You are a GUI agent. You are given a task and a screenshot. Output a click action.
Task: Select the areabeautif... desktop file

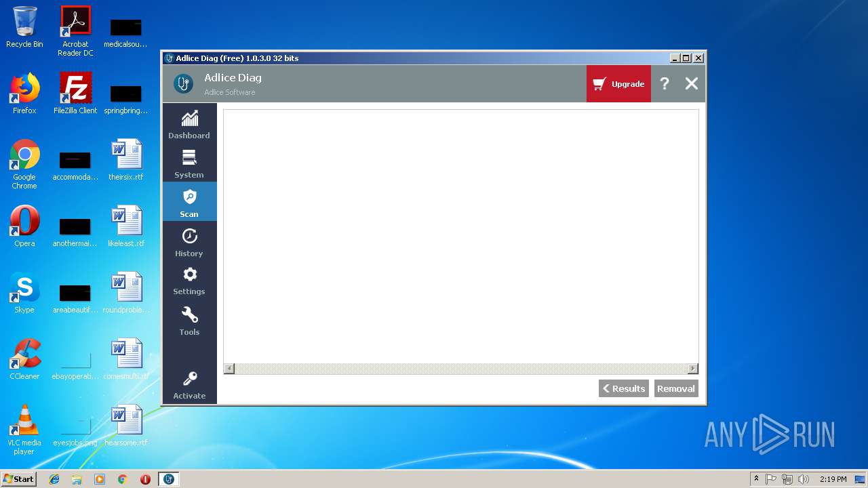click(x=75, y=298)
